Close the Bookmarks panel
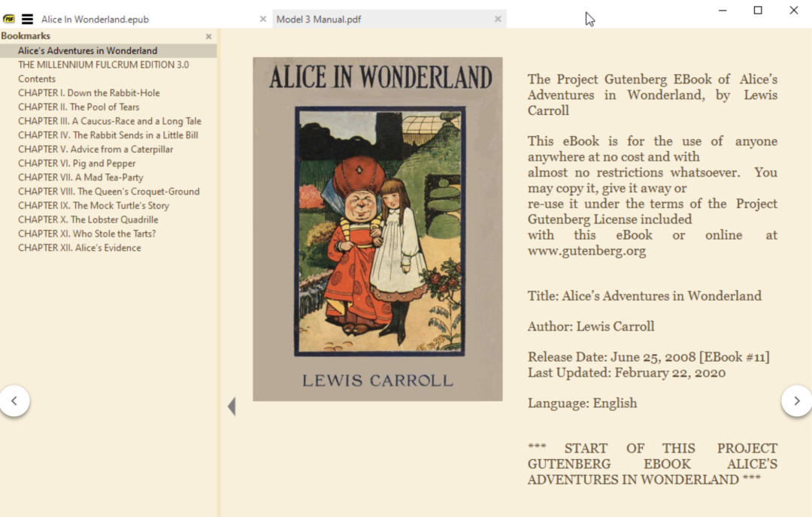The image size is (812, 517). pyautogui.click(x=209, y=36)
